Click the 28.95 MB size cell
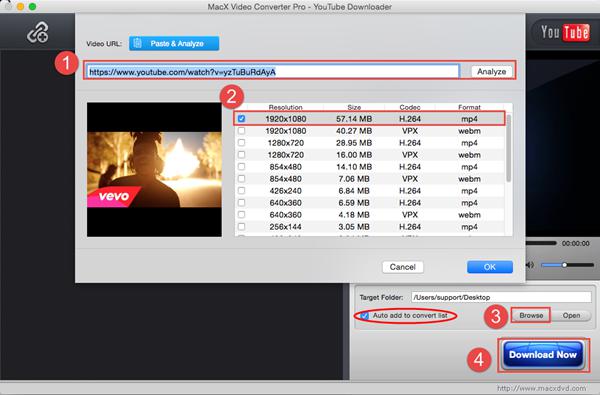The width and height of the screenshot is (600, 395). pos(354,143)
